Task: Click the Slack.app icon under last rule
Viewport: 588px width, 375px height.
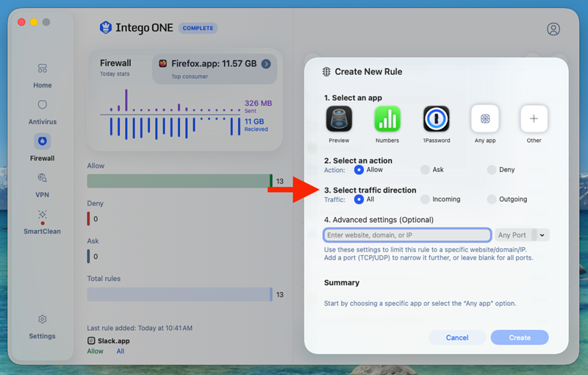Action: (91, 340)
